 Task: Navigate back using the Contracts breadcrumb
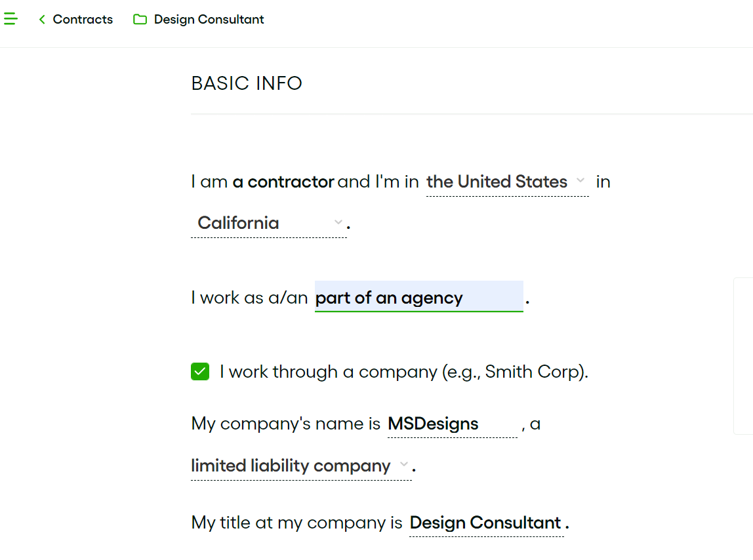(83, 20)
